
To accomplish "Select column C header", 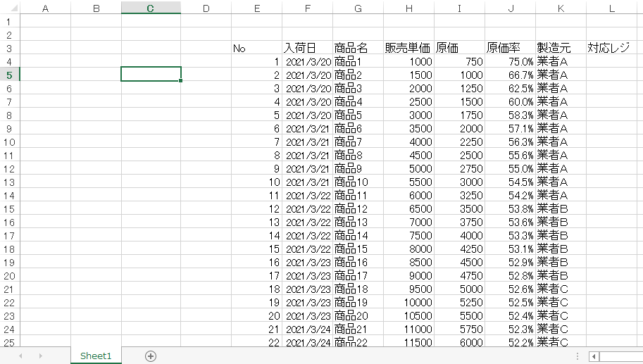I will pos(151,8).
